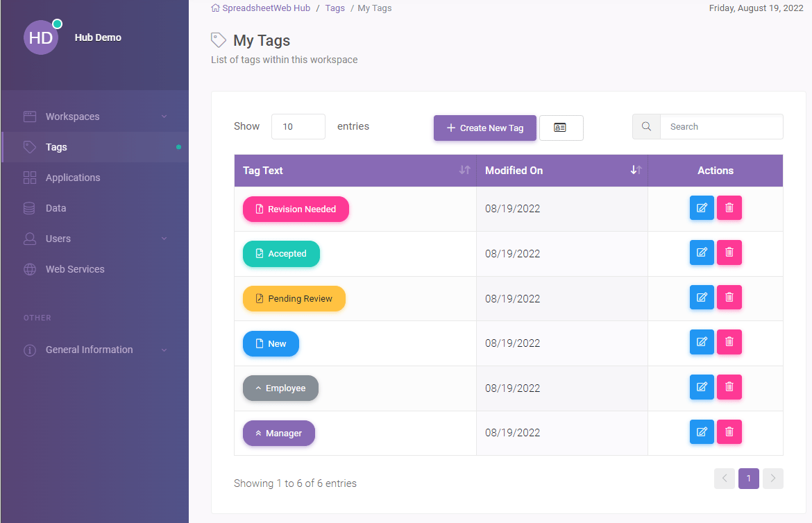Open Web Services in the sidebar
The width and height of the screenshot is (812, 523).
[75, 269]
